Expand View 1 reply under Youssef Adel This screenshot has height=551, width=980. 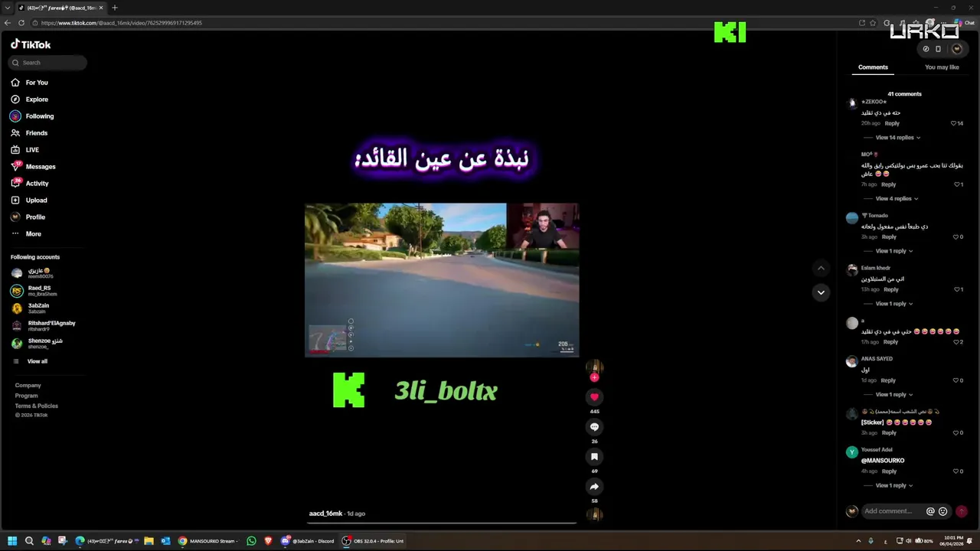tap(893, 486)
